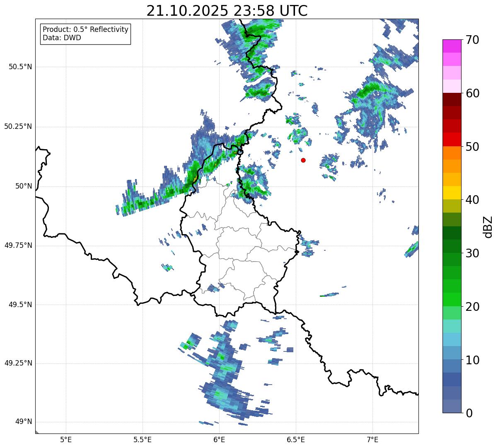This screenshot has height=448, width=498.
Task: Click the 49°N latitude label
Action: (x=24, y=422)
